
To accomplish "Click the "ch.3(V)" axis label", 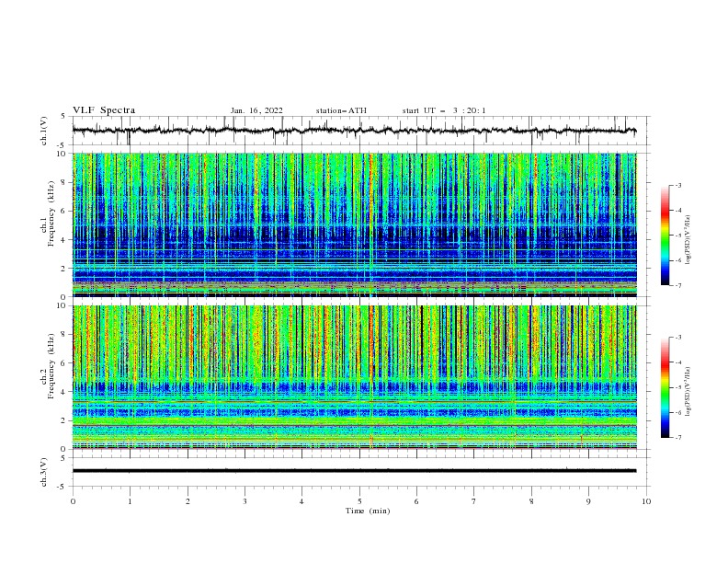I will pyautogui.click(x=44, y=472).
